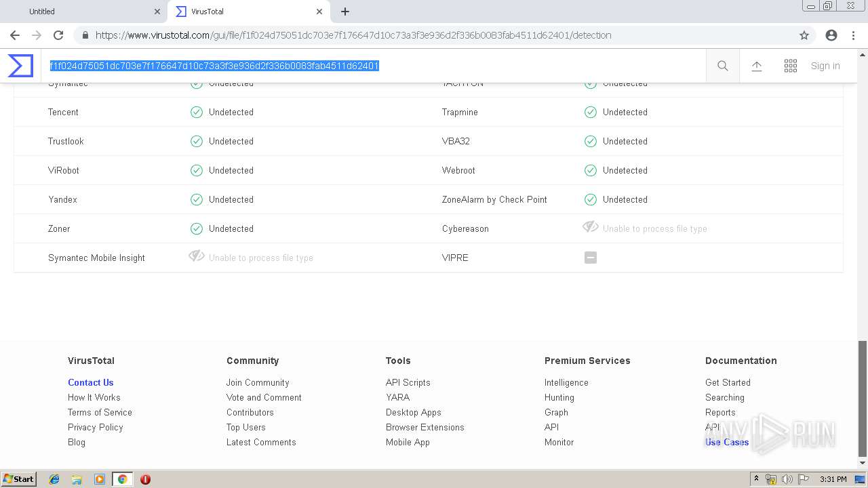The image size is (868, 488).
Task: Click the browser forward arrow
Action: (x=37, y=35)
